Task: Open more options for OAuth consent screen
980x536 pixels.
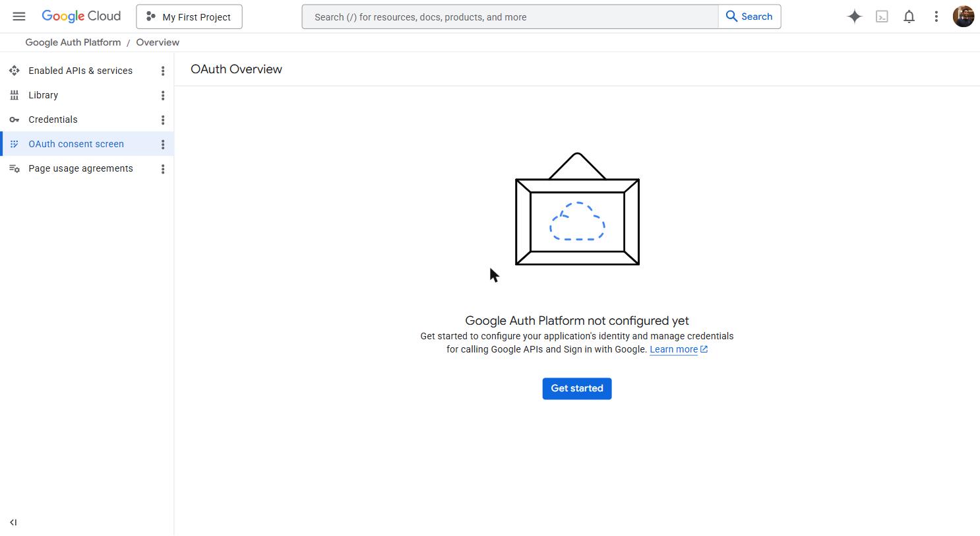Action: click(x=163, y=144)
